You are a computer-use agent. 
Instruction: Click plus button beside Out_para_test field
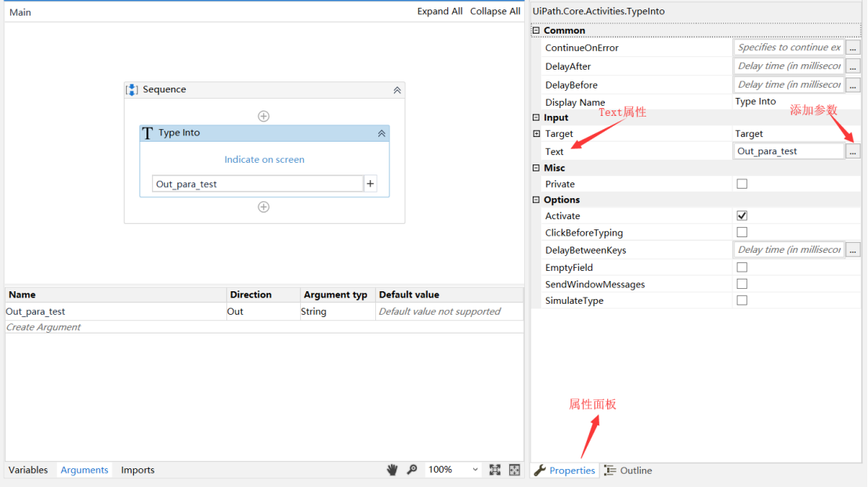(x=371, y=184)
